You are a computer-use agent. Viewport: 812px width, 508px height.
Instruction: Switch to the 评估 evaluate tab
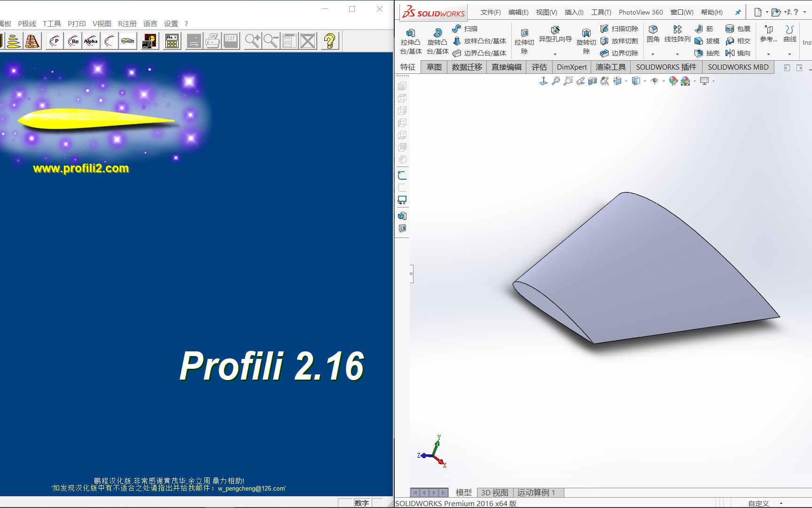pyautogui.click(x=539, y=67)
